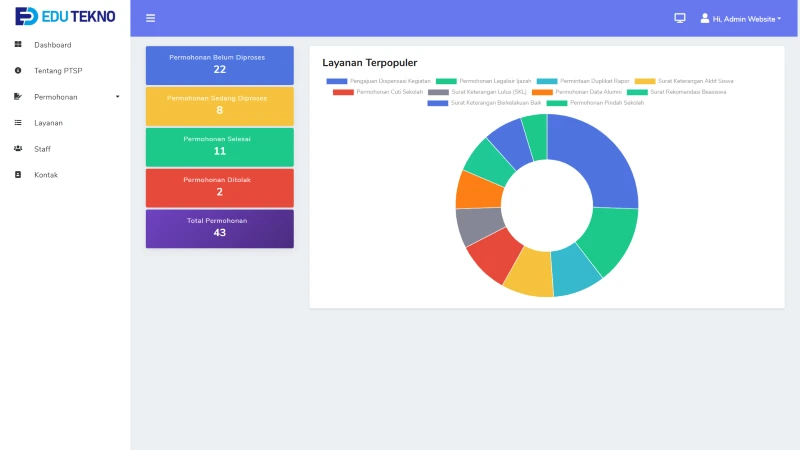This screenshot has width=800, height=450.
Task: Open the Permohonan Ditolak card
Action: 219,187
